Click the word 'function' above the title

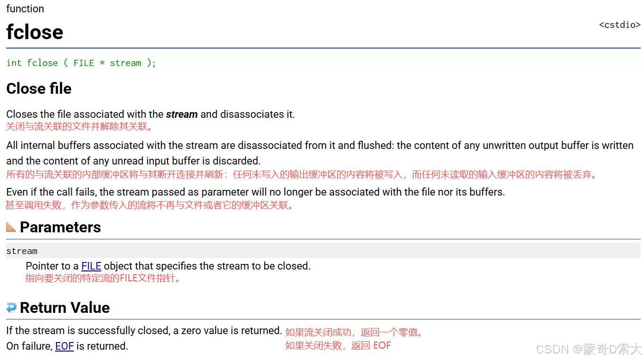pyautogui.click(x=25, y=8)
